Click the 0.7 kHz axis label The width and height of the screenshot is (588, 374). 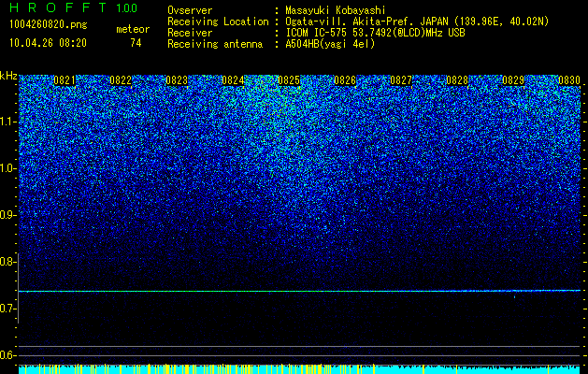point(8,309)
